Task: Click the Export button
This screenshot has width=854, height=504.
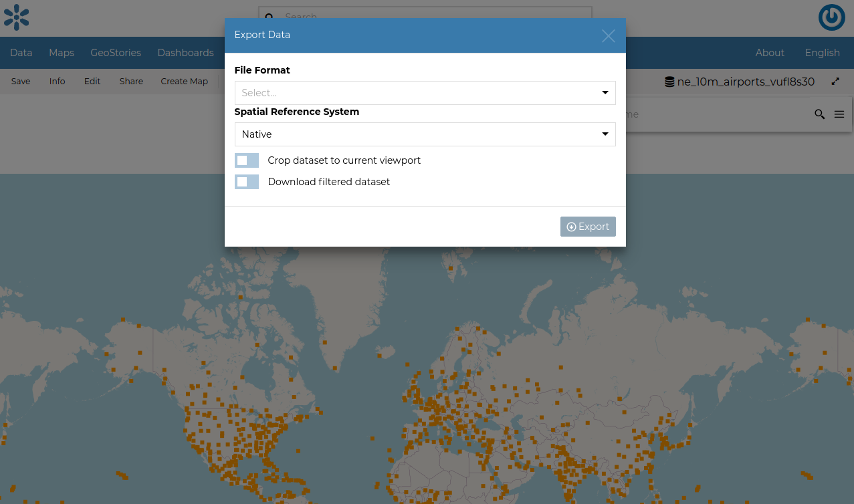Action: pos(588,227)
